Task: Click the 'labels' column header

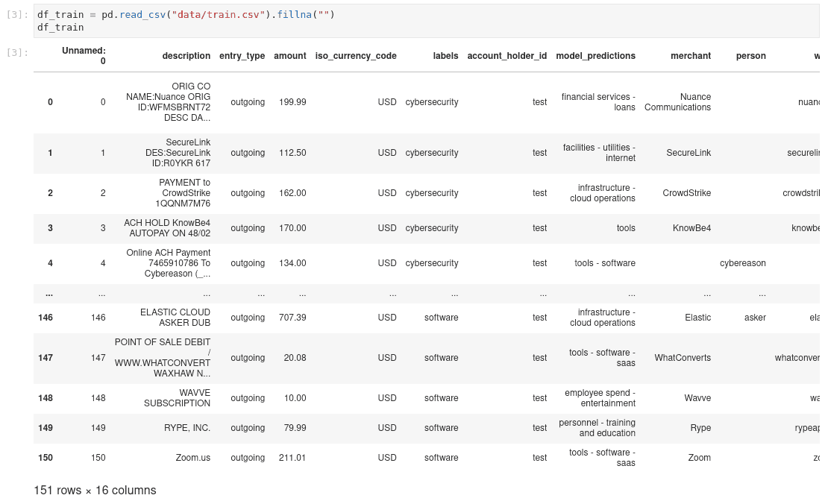Action: tap(445, 56)
